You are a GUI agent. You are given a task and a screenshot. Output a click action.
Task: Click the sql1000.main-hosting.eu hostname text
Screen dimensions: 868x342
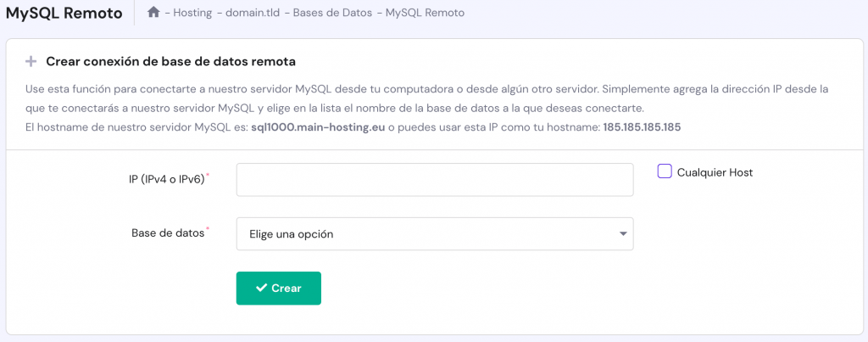318,127
